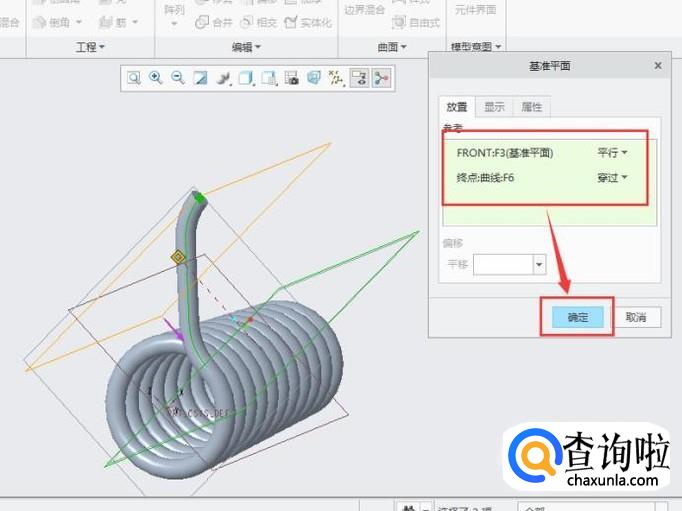Image resolution: width=682 pixels, height=511 pixels.
Task: Open the display style icon
Action: pyautogui.click(x=223, y=77)
